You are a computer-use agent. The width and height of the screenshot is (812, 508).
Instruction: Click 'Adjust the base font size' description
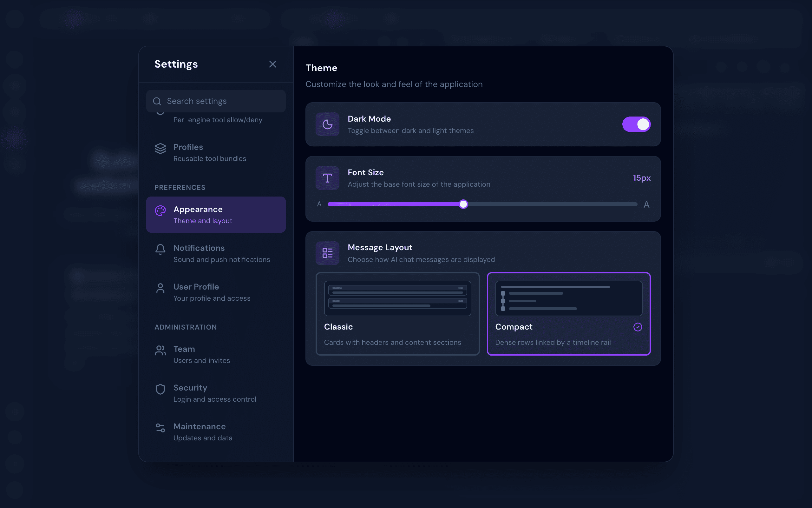[x=419, y=184]
